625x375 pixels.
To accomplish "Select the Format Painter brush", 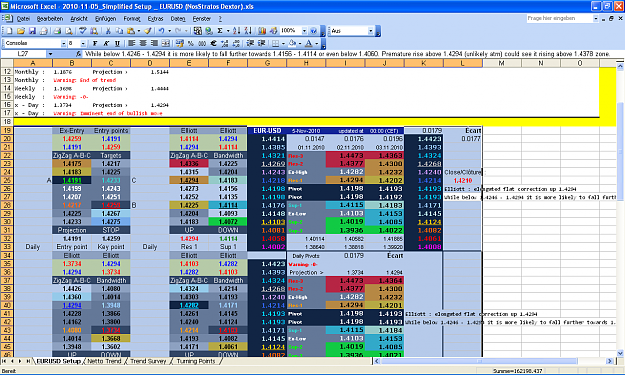I will point(147,31).
